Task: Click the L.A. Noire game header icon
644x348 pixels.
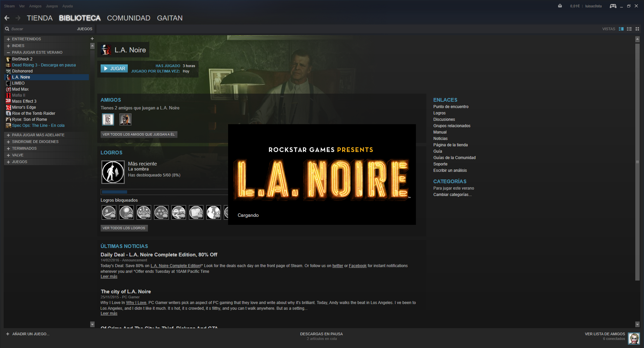Action: [x=106, y=50]
